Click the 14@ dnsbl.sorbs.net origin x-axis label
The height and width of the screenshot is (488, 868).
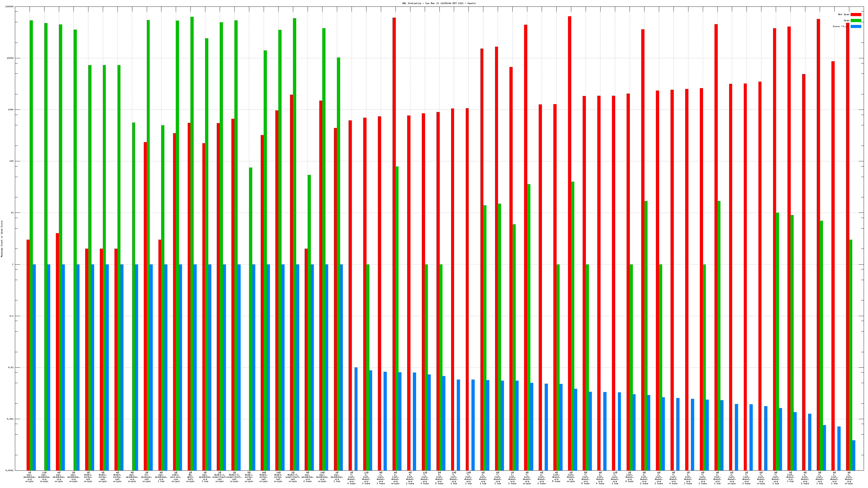click(263, 477)
